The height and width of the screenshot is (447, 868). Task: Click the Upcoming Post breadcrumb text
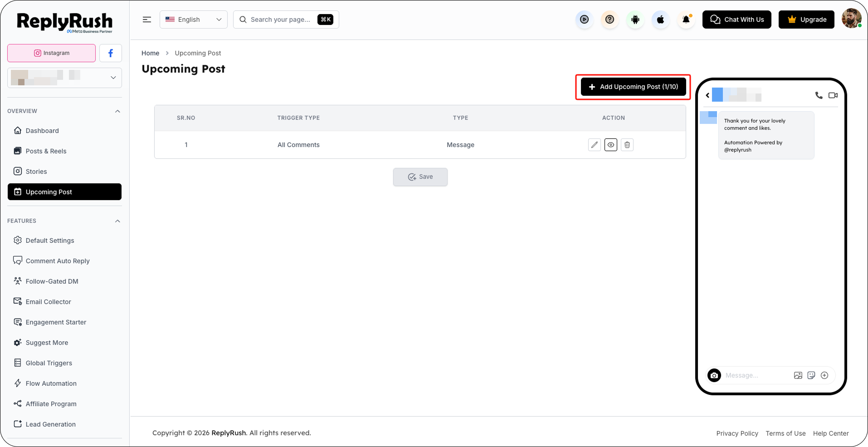point(198,53)
